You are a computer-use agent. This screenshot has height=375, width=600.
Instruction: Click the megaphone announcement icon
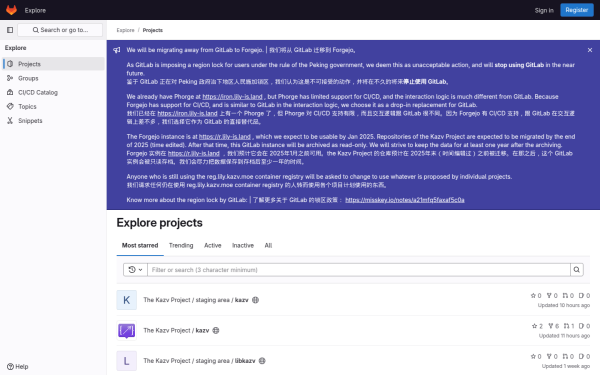(x=117, y=50)
